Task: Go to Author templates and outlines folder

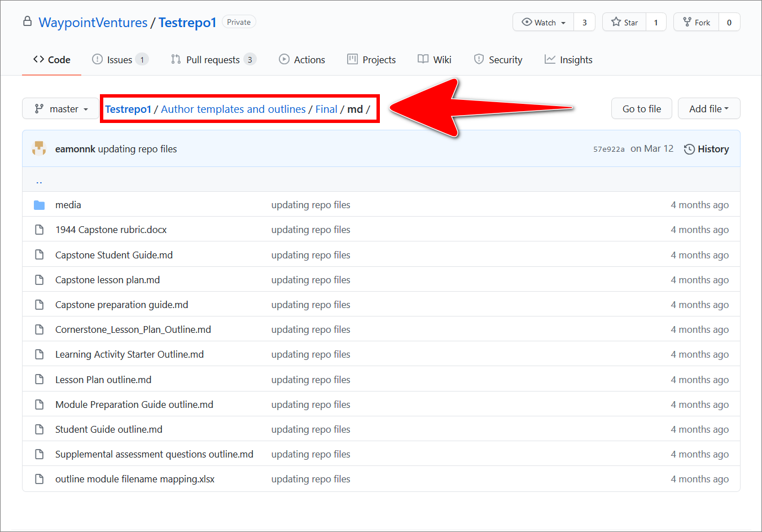Action: (233, 109)
